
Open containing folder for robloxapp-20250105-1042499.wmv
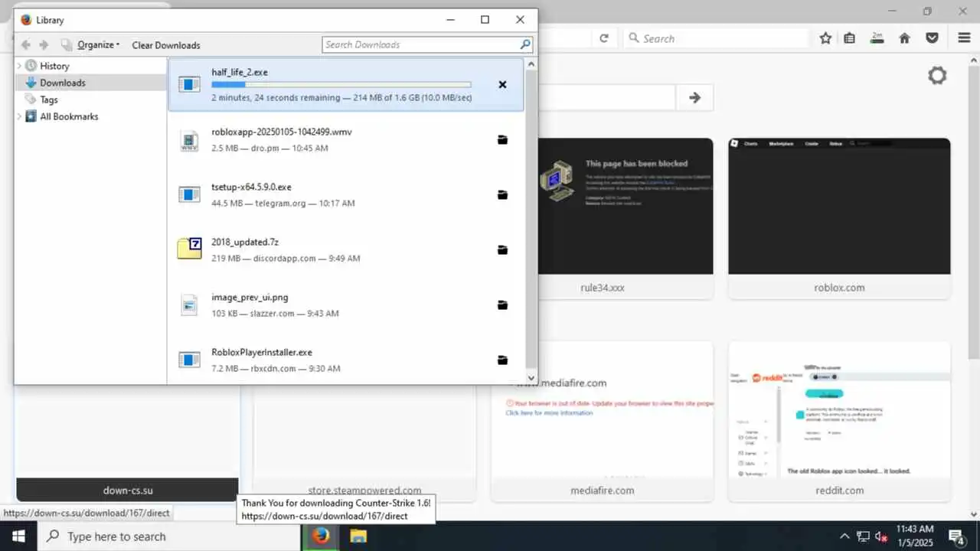click(x=502, y=140)
